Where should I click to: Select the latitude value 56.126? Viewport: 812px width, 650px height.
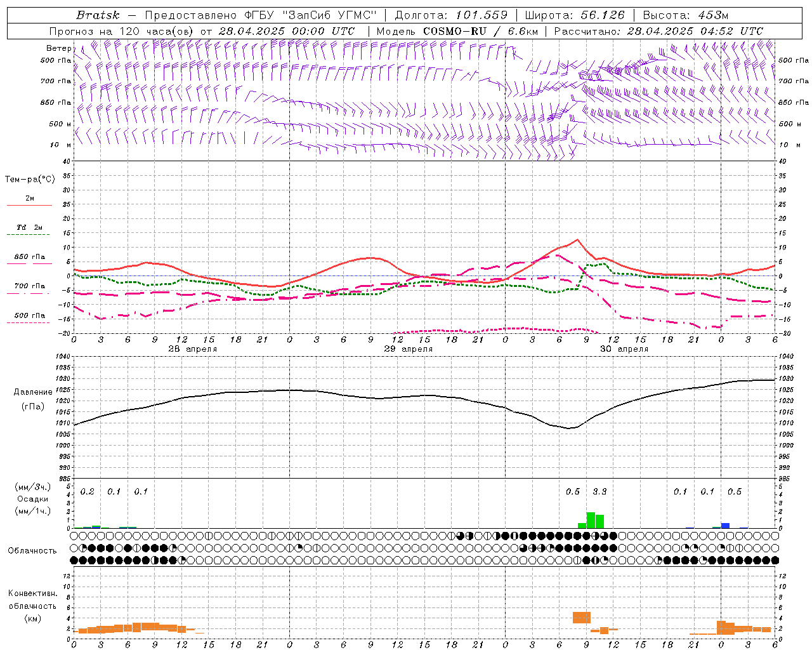(603, 15)
